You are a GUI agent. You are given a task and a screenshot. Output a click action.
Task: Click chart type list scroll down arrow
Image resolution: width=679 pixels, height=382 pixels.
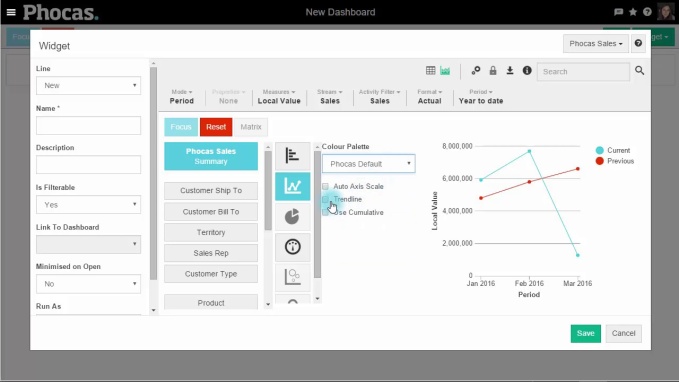317,299
